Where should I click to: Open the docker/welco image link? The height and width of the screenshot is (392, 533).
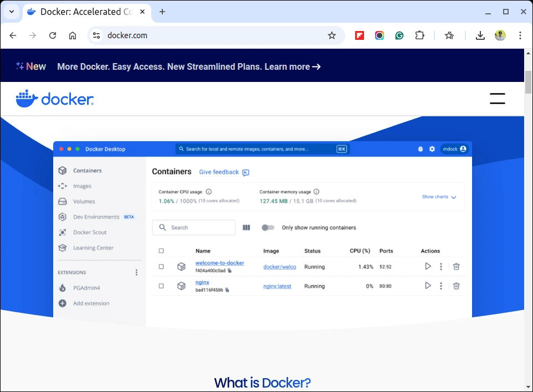pyautogui.click(x=280, y=267)
